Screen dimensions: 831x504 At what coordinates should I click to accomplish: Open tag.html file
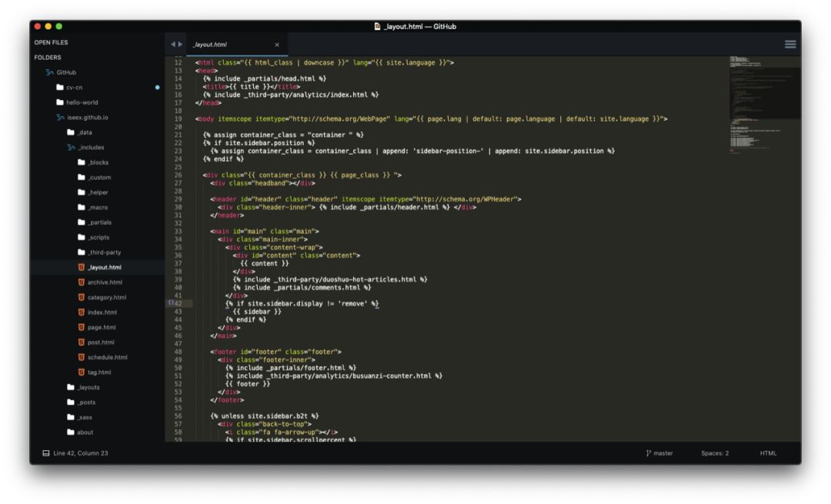click(99, 372)
